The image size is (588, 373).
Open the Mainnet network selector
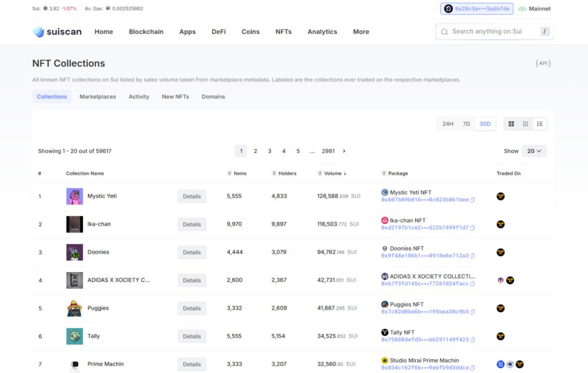click(535, 9)
